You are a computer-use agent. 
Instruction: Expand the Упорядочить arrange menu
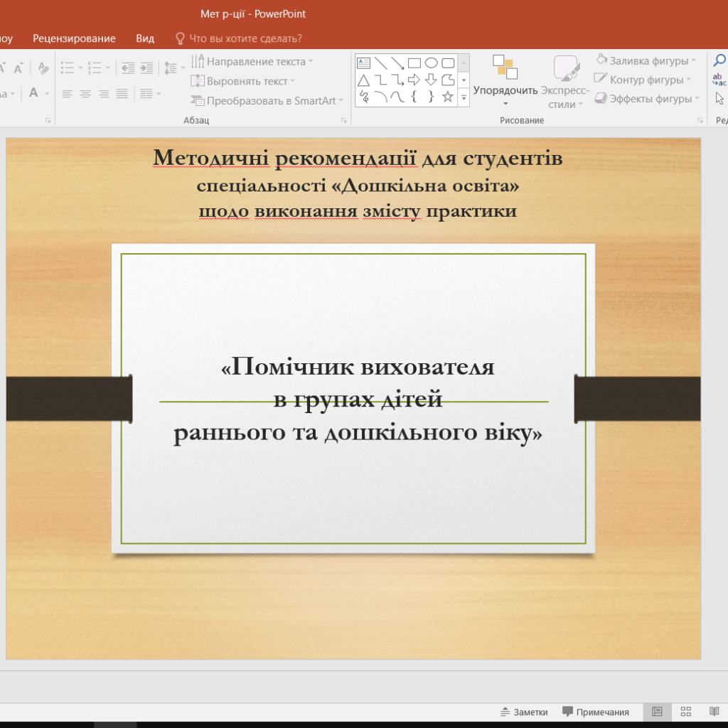(x=505, y=90)
